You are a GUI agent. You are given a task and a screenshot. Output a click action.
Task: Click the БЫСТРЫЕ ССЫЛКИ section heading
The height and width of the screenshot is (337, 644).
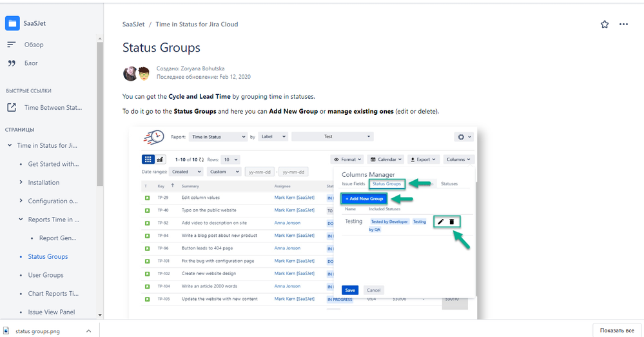[29, 91]
